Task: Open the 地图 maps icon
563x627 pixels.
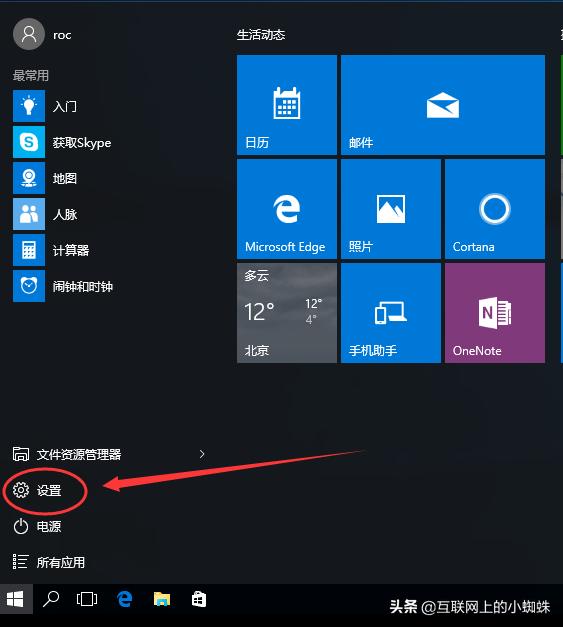Action: tap(29, 178)
